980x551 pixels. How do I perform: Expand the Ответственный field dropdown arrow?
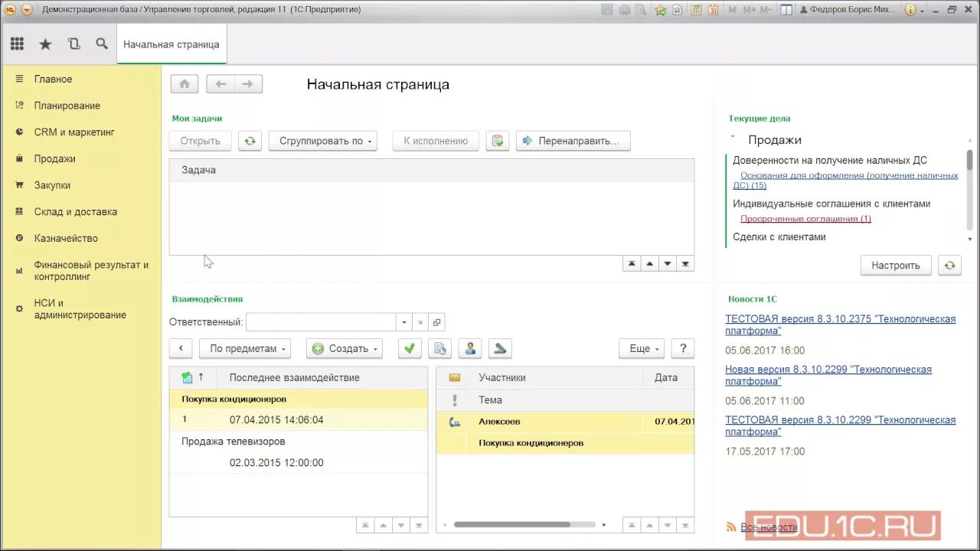tap(405, 322)
